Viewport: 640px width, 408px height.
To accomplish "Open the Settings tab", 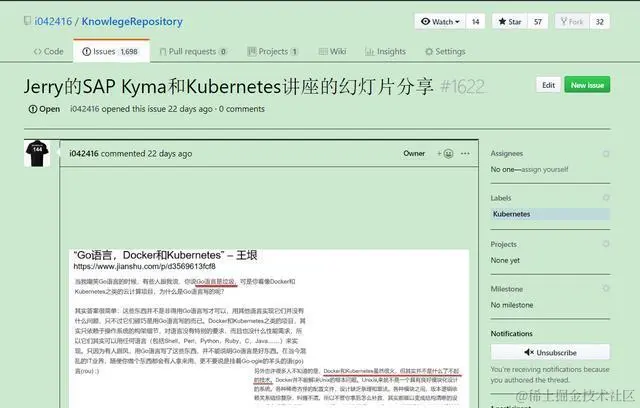I will [445, 51].
